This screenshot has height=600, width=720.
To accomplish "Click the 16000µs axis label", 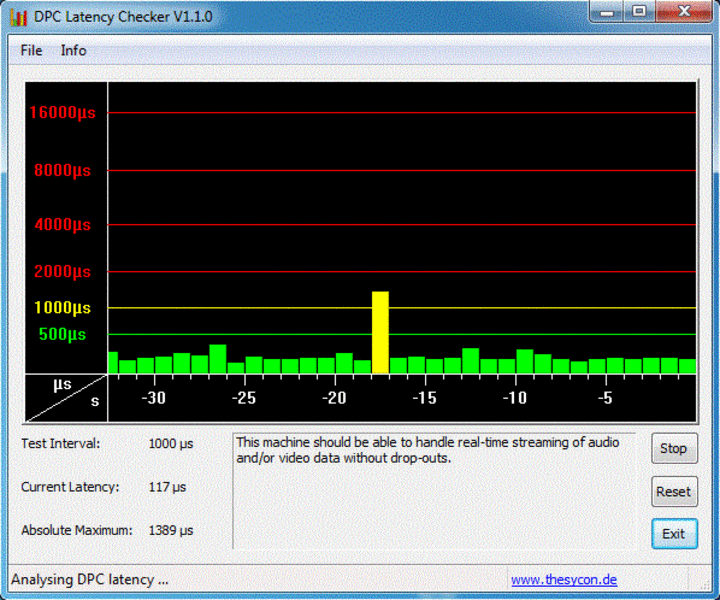I will [x=62, y=112].
